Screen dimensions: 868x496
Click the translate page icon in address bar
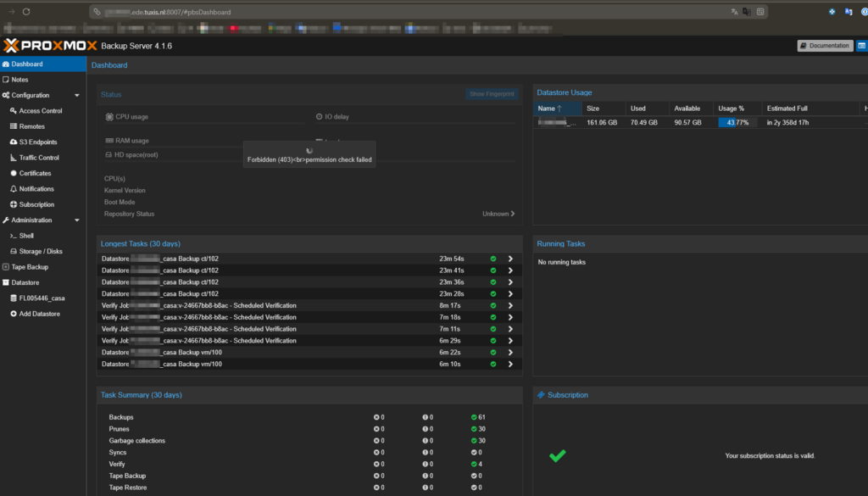(734, 12)
